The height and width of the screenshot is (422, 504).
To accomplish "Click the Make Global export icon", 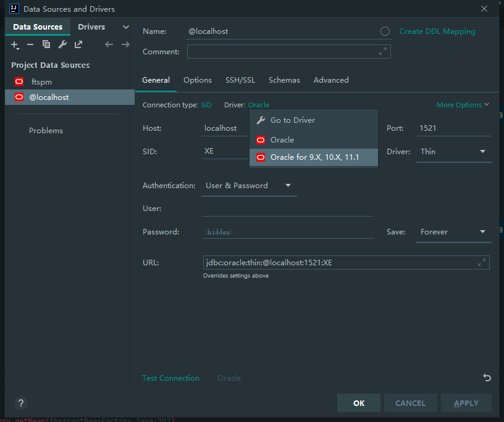I will (x=78, y=44).
